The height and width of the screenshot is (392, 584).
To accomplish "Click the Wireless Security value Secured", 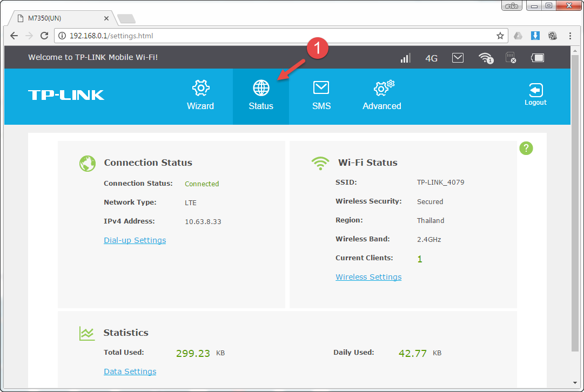I will tap(430, 202).
